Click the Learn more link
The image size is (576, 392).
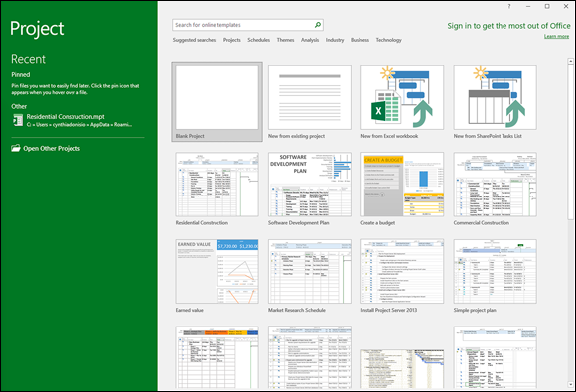coord(556,36)
